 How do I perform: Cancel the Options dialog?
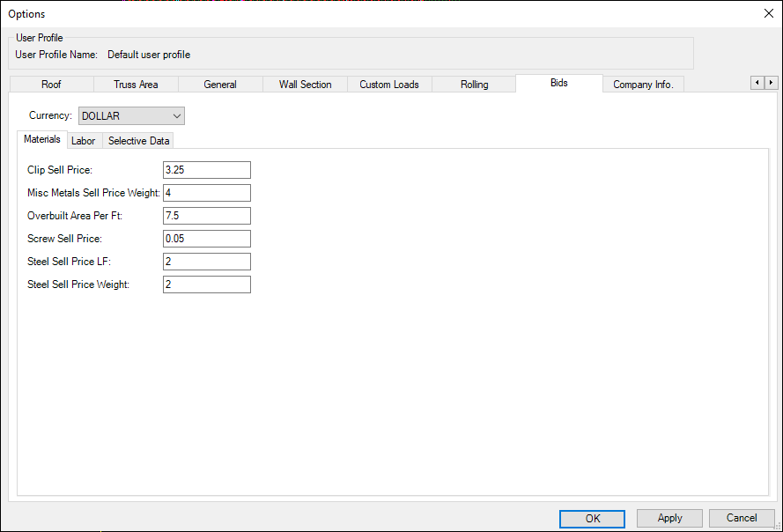pyautogui.click(x=742, y=519)
